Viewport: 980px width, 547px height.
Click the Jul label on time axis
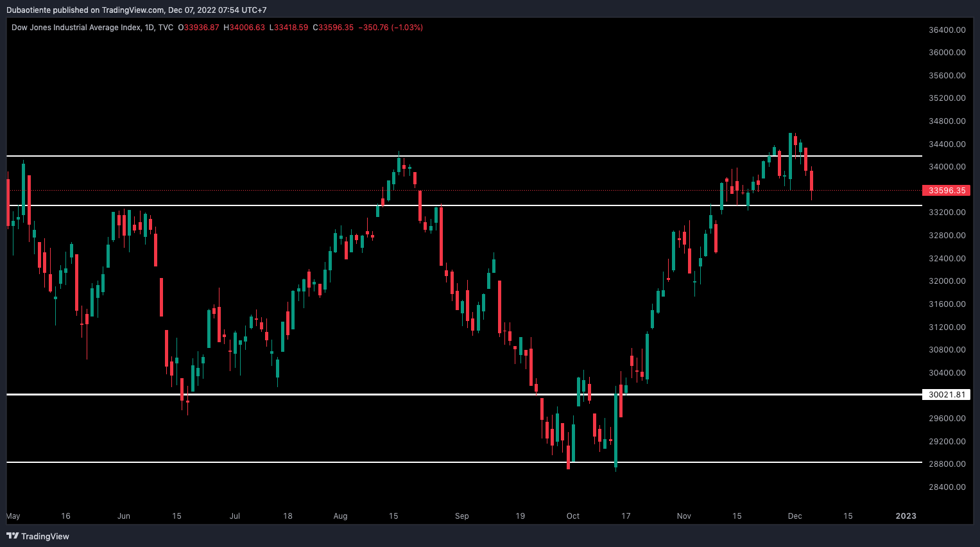tap(235, 516)
